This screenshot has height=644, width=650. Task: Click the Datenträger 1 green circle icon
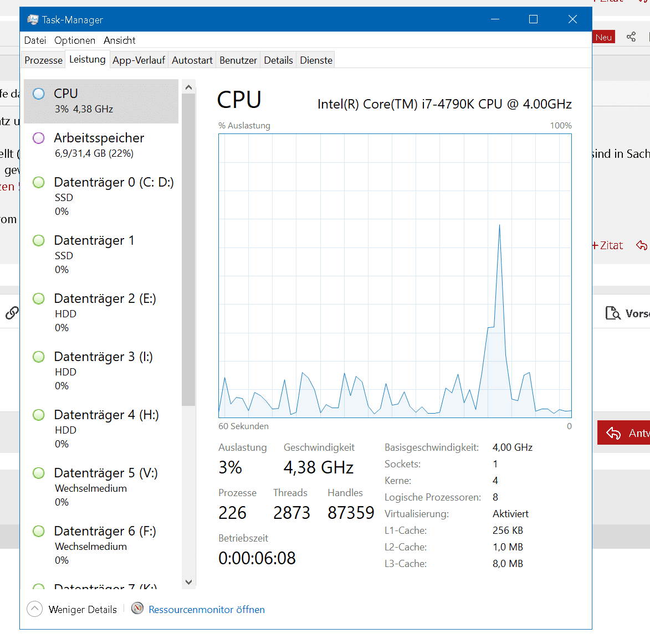pos(39,240)
